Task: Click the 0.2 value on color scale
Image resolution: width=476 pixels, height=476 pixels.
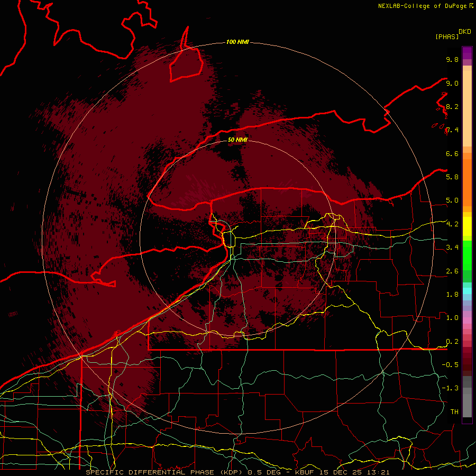Action: [x=452, y=342]
